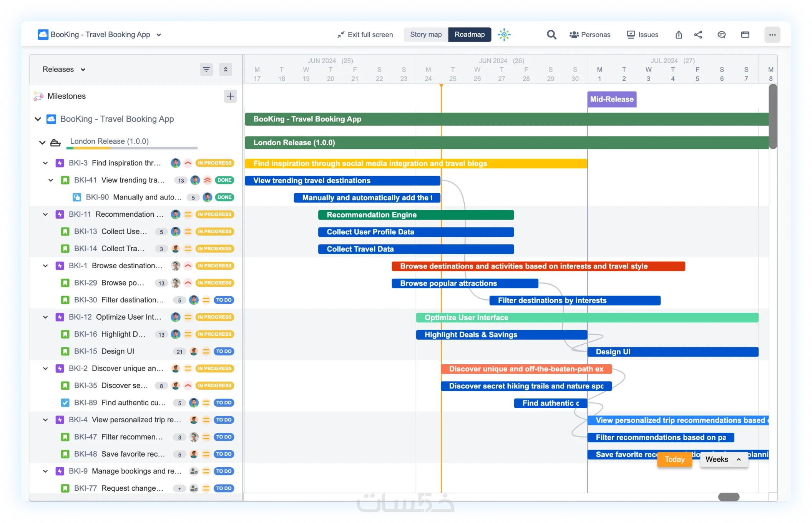Click the share network icon

[x=698, y=35]
